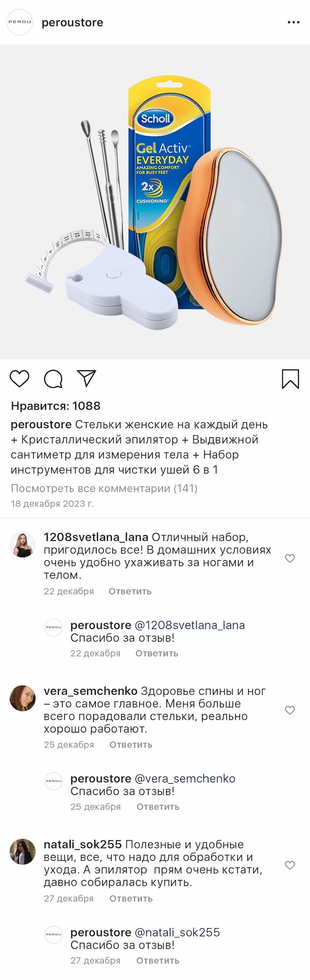310x980 pixels.
Task: Expand all 141 comments
Action: coord(104,488)
